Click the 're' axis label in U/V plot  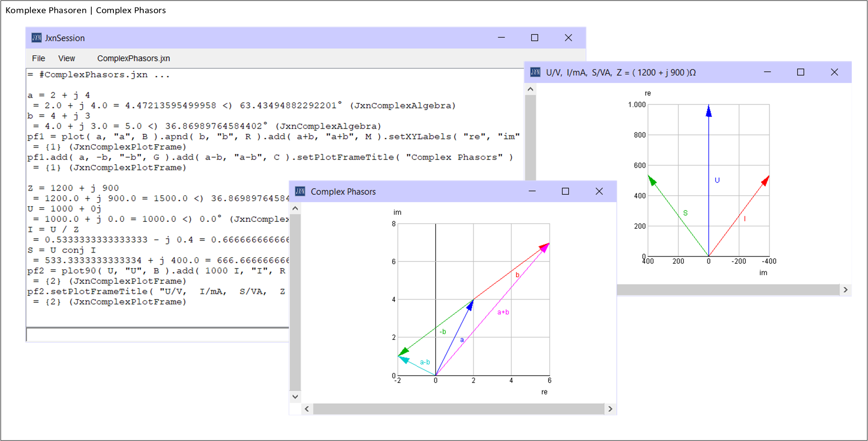[648, 93]
